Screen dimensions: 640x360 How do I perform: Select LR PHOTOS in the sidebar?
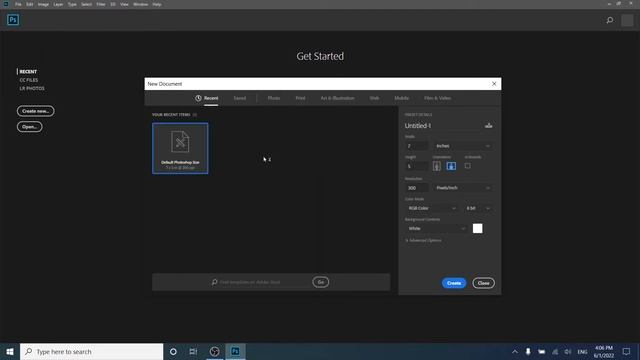32,88
